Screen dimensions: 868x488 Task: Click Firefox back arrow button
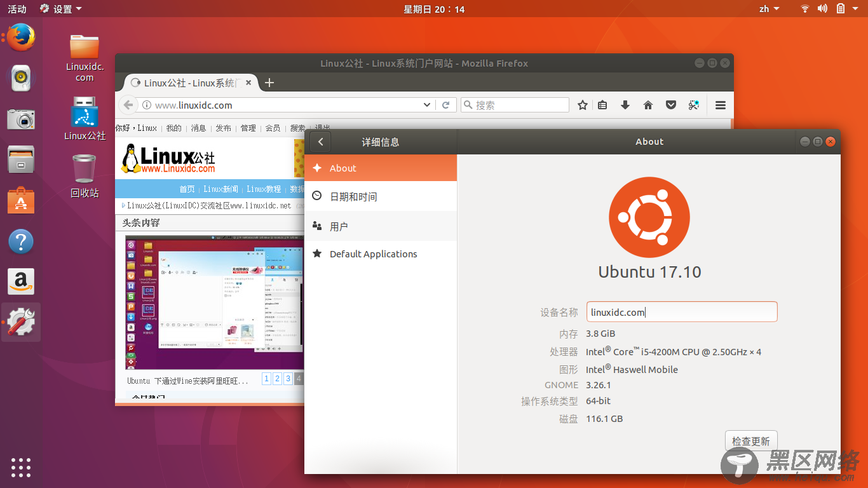[x=128, y=105]
